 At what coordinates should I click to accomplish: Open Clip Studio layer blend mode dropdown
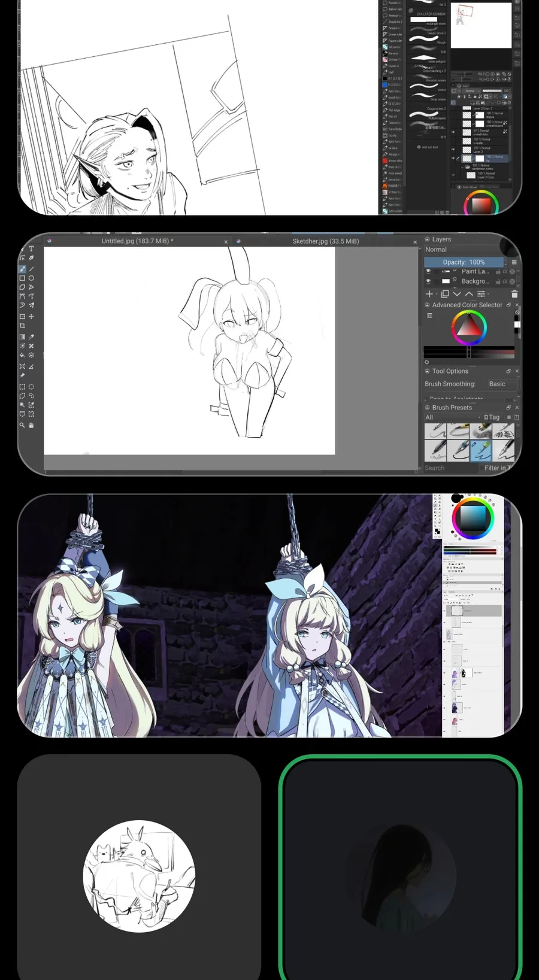click(473, 91)
